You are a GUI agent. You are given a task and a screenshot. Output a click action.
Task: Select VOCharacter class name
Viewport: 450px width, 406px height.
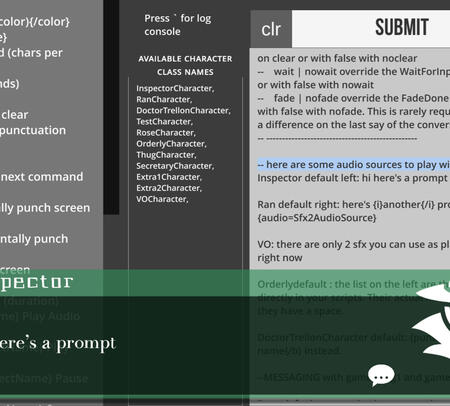tap(162, 199)
